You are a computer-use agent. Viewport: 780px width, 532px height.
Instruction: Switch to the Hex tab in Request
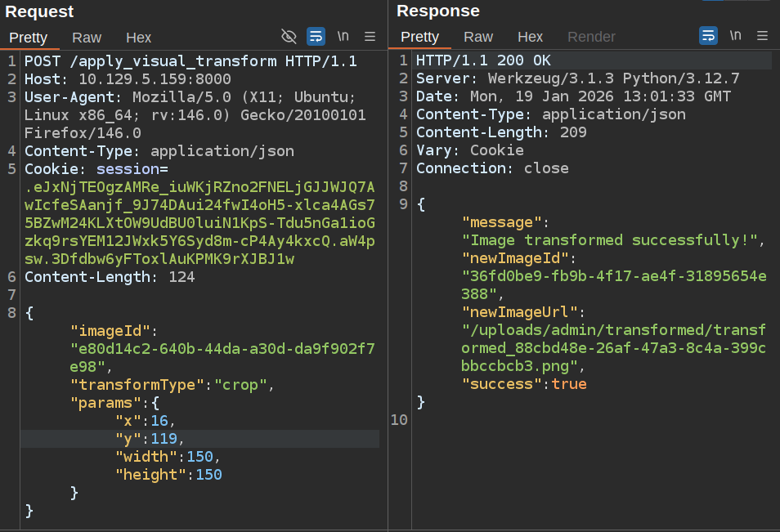(138, 37)
